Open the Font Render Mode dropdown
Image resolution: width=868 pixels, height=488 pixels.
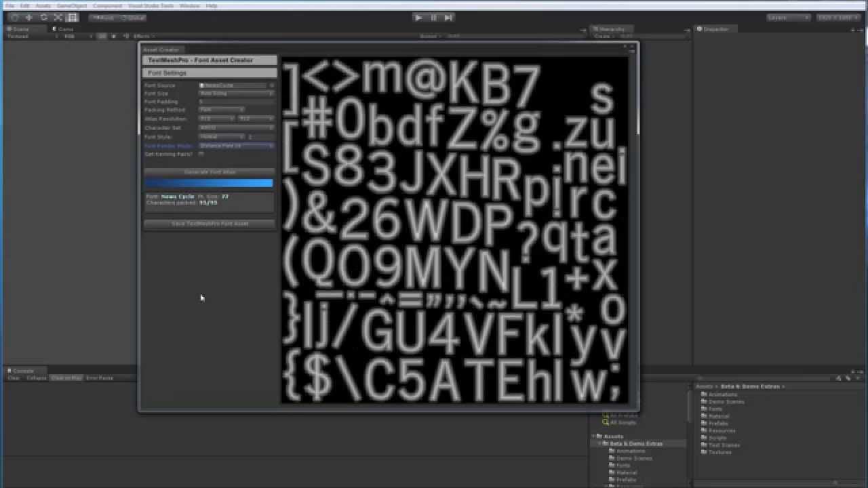click(237, 146)
